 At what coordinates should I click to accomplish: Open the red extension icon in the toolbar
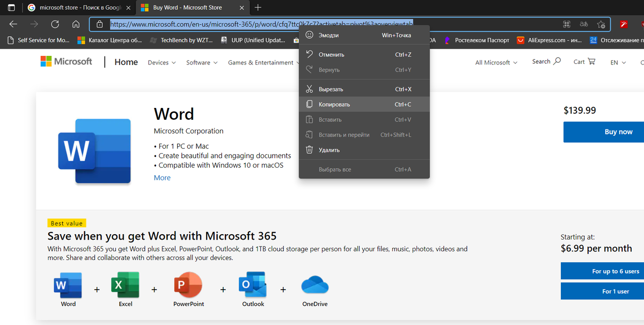click(624, 24)
